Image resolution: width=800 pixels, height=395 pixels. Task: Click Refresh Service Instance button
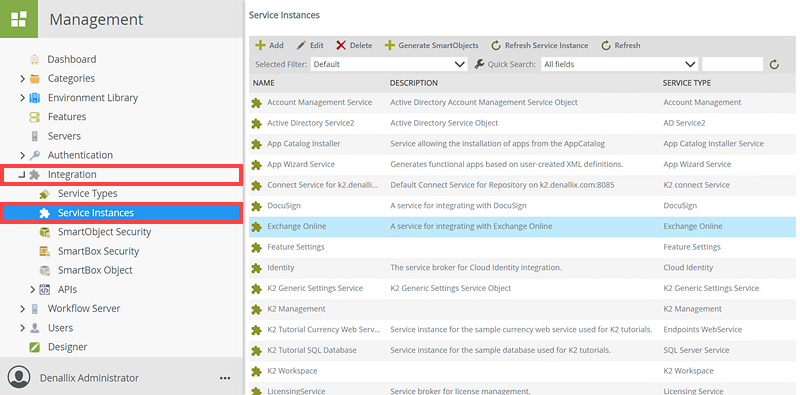[539, 45]
